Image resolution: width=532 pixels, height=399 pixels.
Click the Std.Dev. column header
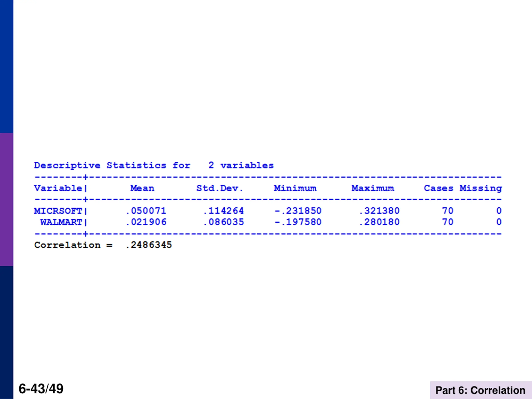click(x=220, y=188)
